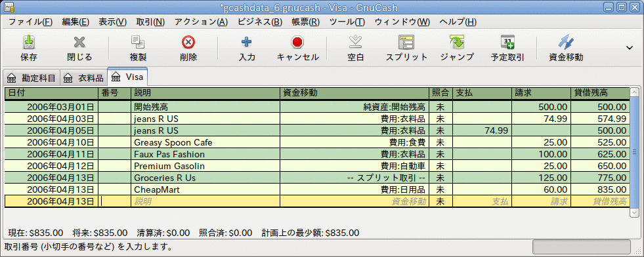Click the 説明 field of the blank transaction

pos(205,201)
